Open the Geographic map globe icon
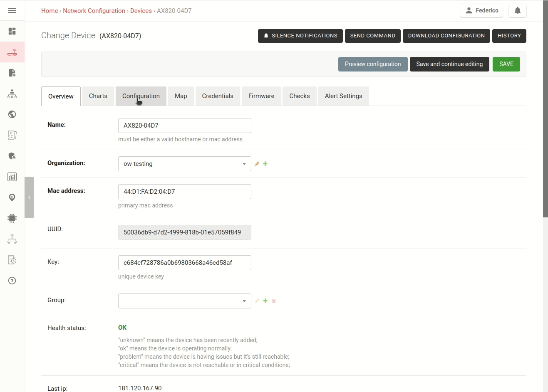 click(x=12, y=114)
